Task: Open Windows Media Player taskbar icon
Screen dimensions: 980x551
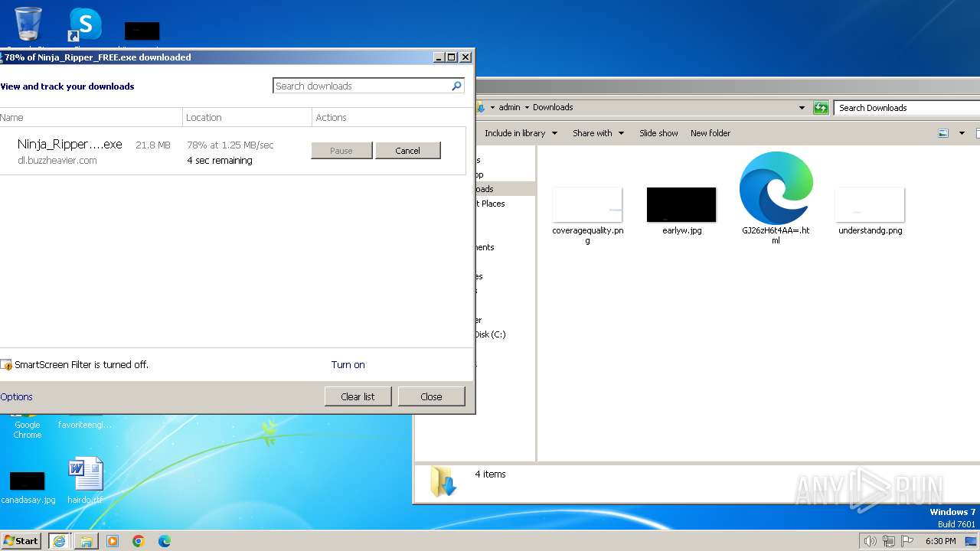Action: [113, 541]
